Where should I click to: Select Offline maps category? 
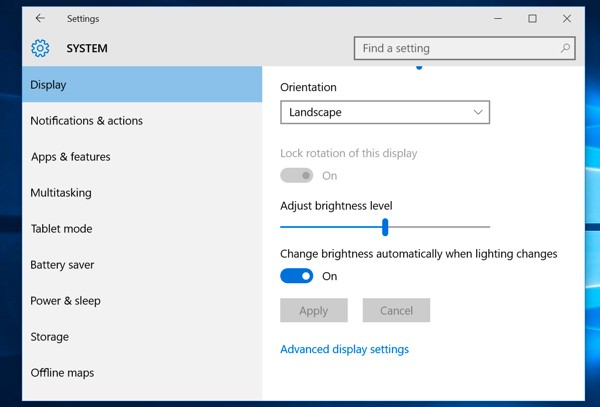coord(142,372)
